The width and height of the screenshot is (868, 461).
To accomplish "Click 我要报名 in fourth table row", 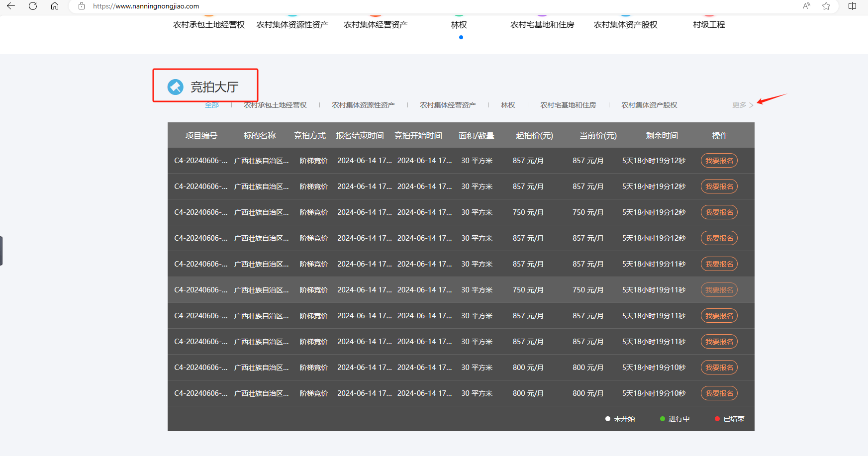I will [719, 238].
